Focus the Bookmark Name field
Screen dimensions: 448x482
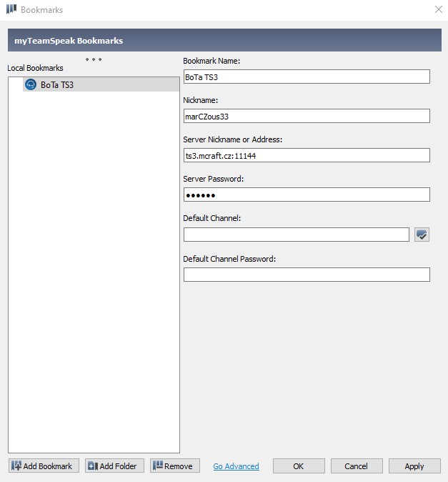coord(307,77)
